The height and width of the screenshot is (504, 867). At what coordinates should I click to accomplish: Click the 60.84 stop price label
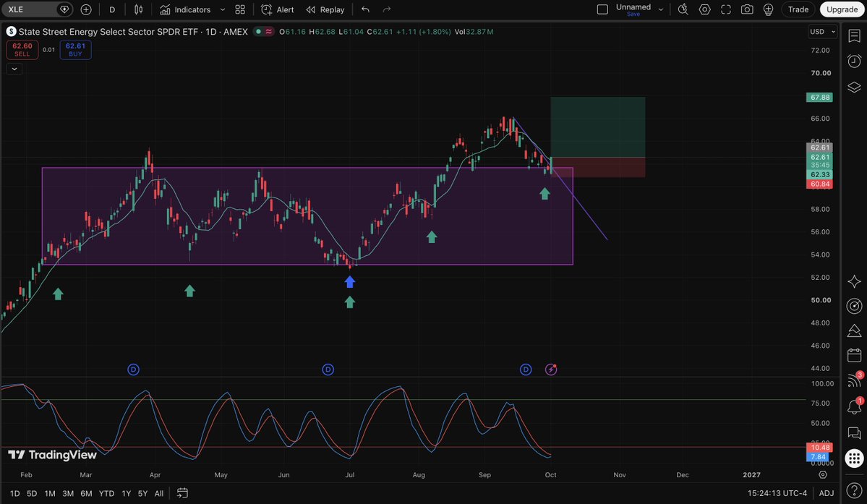[819, 184]
